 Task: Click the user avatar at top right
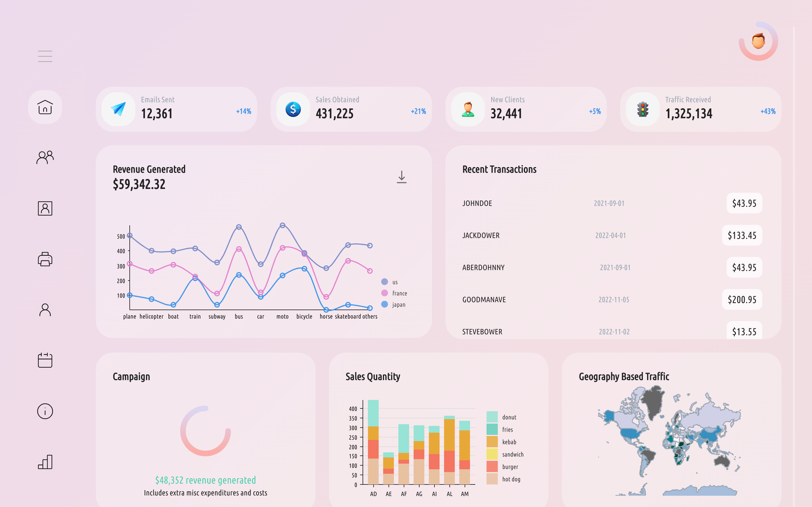[x=758, y=41]
